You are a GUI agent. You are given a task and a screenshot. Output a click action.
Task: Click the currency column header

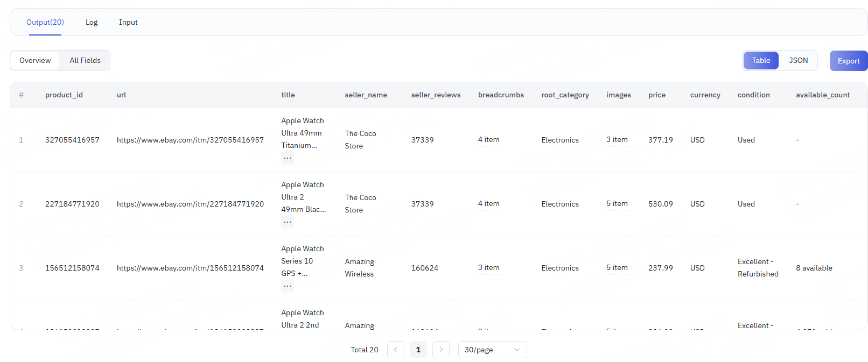click(x=705, y=95)
